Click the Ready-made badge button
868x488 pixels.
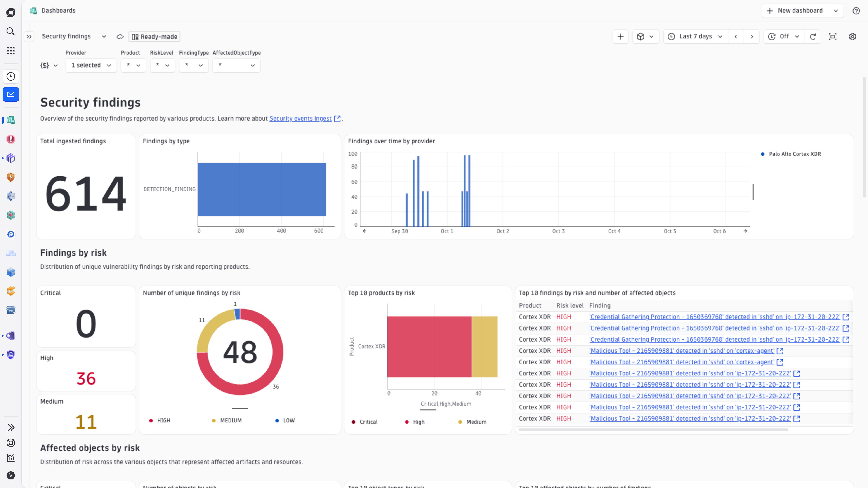tap(154, 37)
